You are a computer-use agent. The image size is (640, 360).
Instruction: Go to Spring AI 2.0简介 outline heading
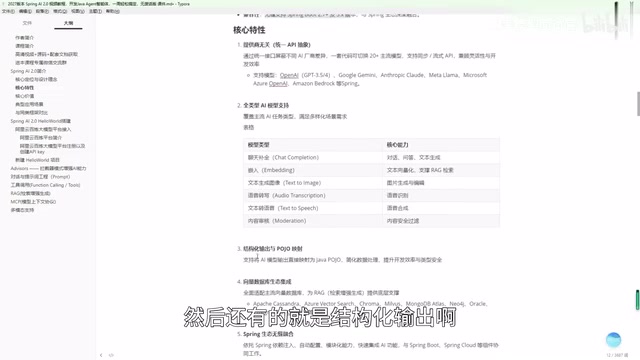click(28, 71)
